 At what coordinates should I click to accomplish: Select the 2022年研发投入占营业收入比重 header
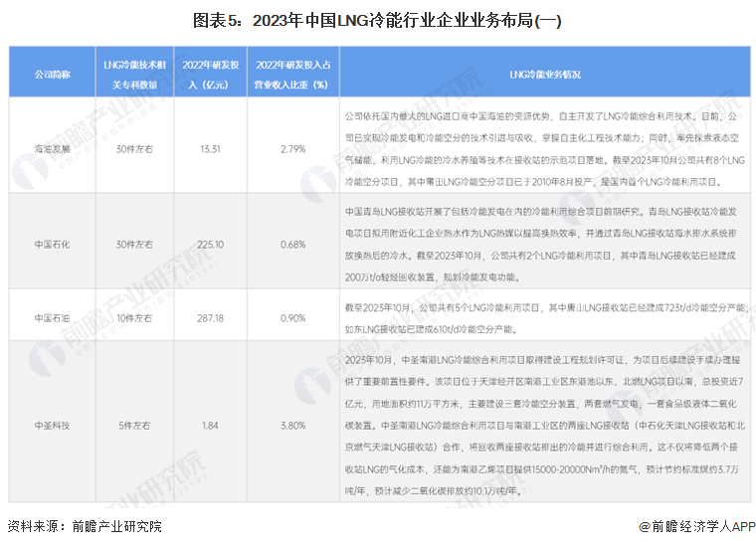pos(292,75)
